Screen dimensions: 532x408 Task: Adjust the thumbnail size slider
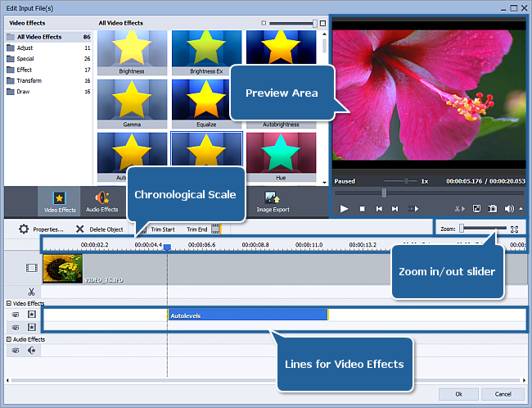315,23
